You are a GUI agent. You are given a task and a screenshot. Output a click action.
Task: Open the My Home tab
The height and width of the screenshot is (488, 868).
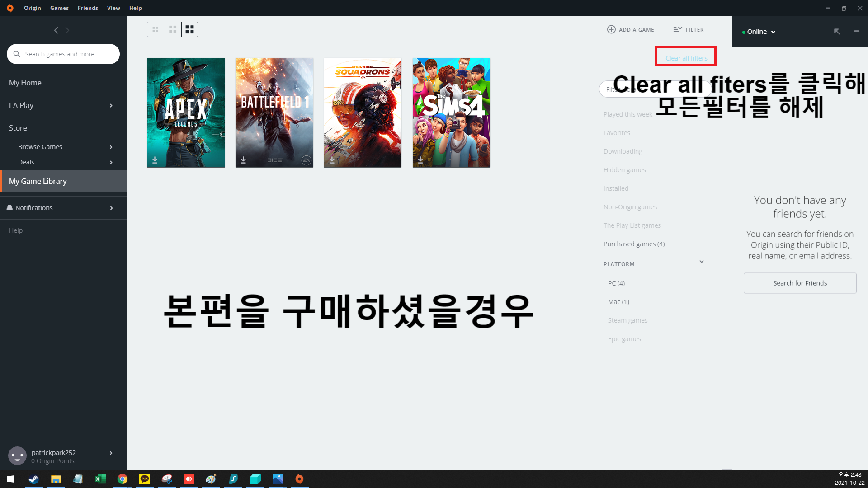25,83
